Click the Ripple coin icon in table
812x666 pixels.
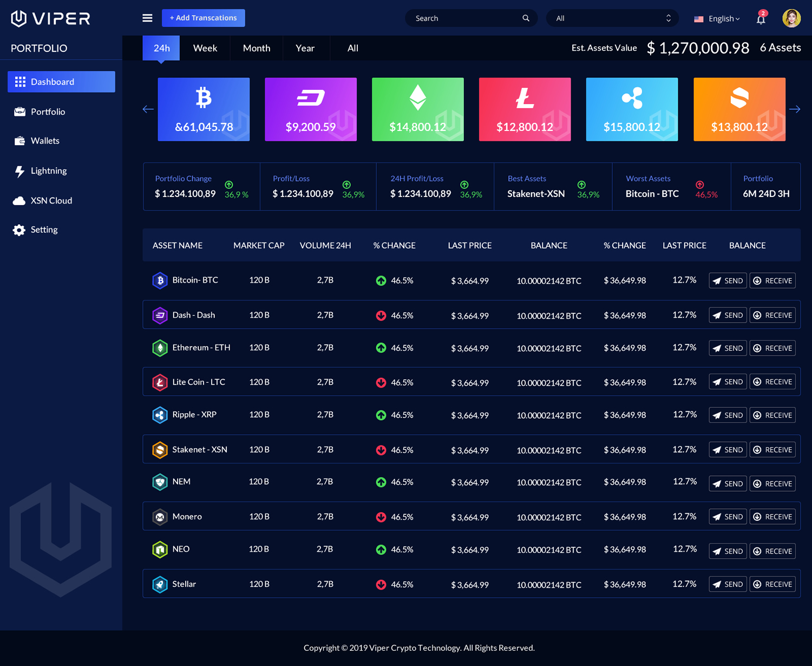(x=160, y=415)
